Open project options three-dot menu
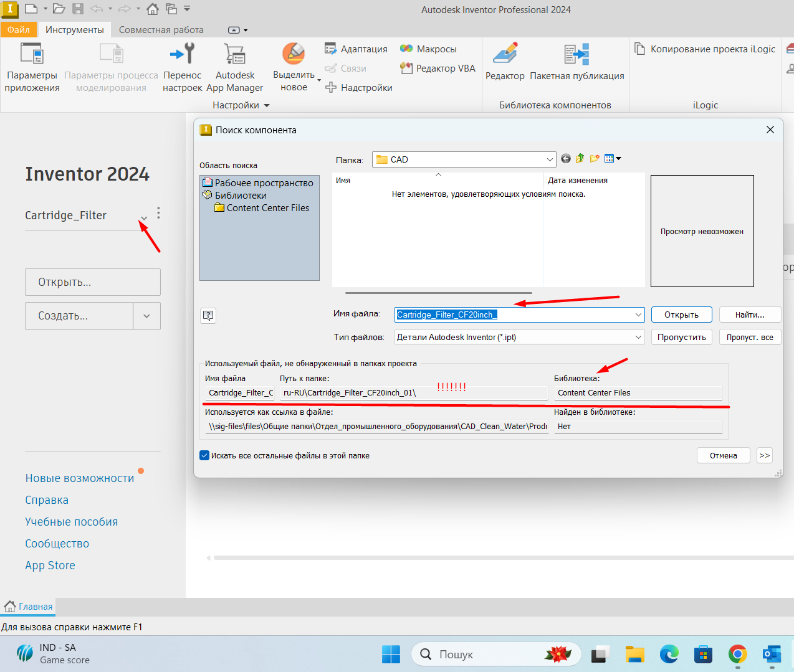794x672 pixels. tap(158, 213)
